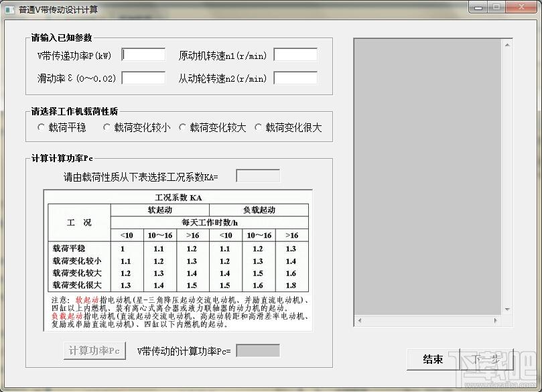This screenshot has height=392, width=542.
Task: Click the 载荷变化很大 row label in table
Action: pos(77,285)
